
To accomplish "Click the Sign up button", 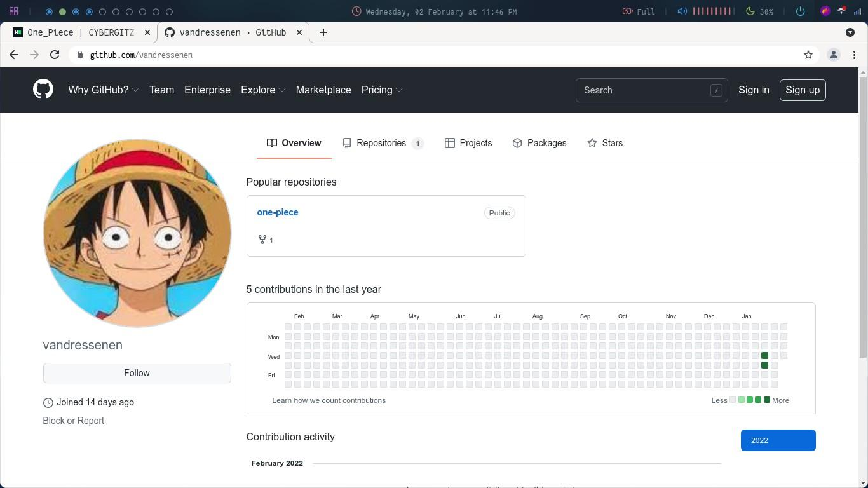I will point(803,90).
